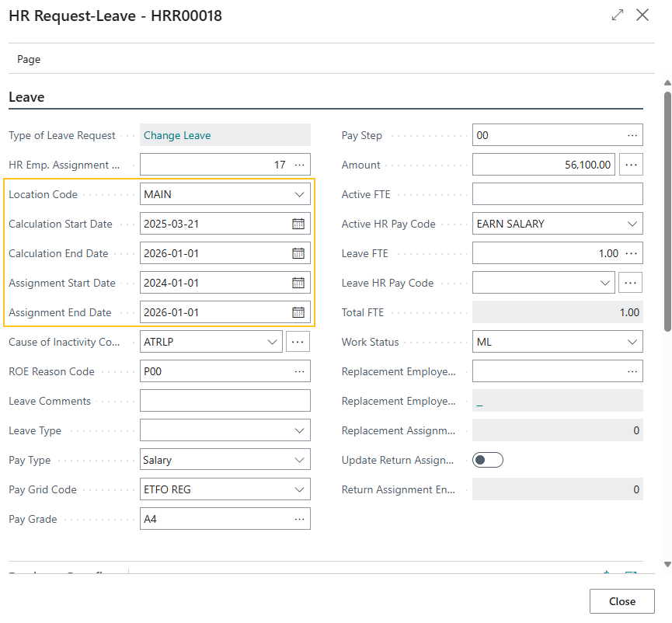Open the Pay Step lookup via its ellipsis
Image resolution: width=672 pixels, height=623 pixels.
pyautogui.click(x=632, y=134)
